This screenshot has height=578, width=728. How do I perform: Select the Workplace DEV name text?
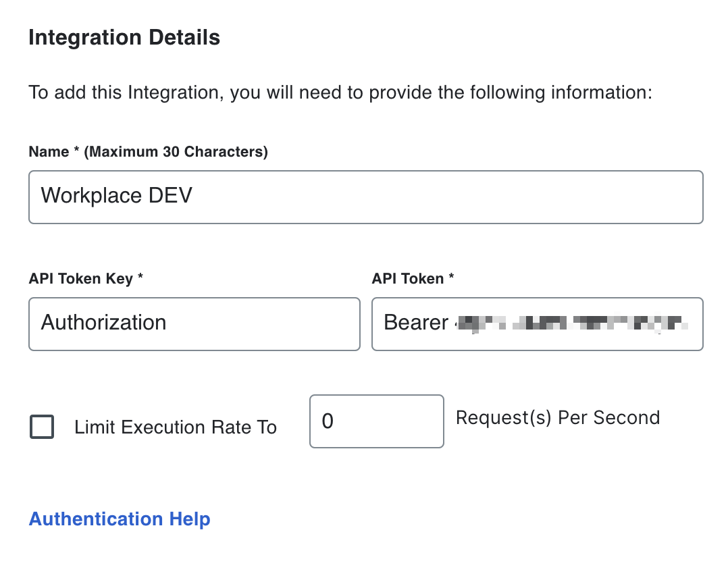[116, 196]
